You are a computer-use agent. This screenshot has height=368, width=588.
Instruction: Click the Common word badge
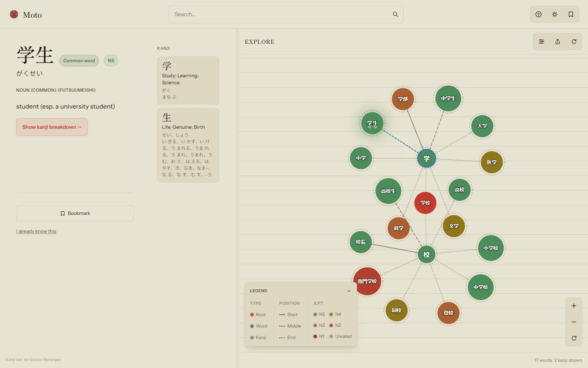pyautogui.click(x=79, y=61)
